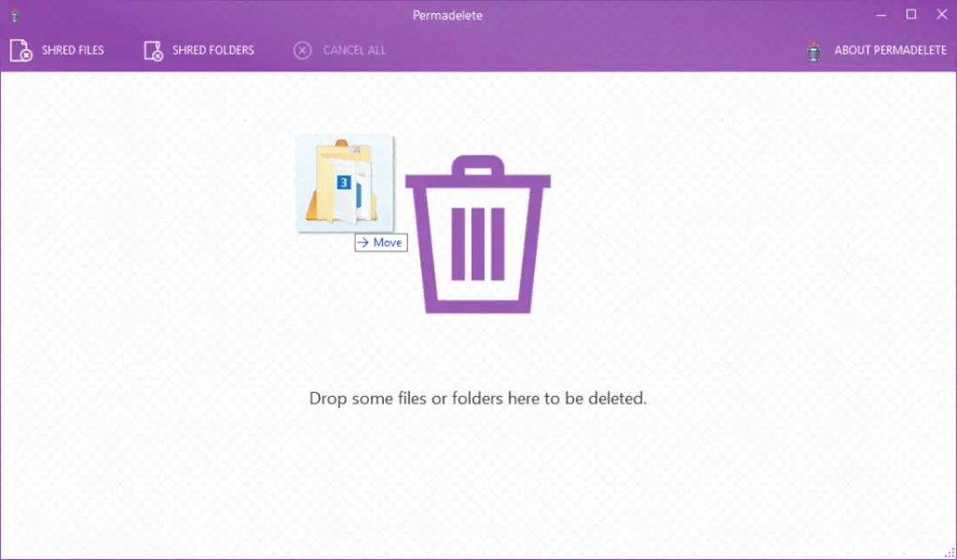Click the Permadelete window title text
The width and height of the screenshot is (957, 560).
pyautogui.click(x=448, y=15)
